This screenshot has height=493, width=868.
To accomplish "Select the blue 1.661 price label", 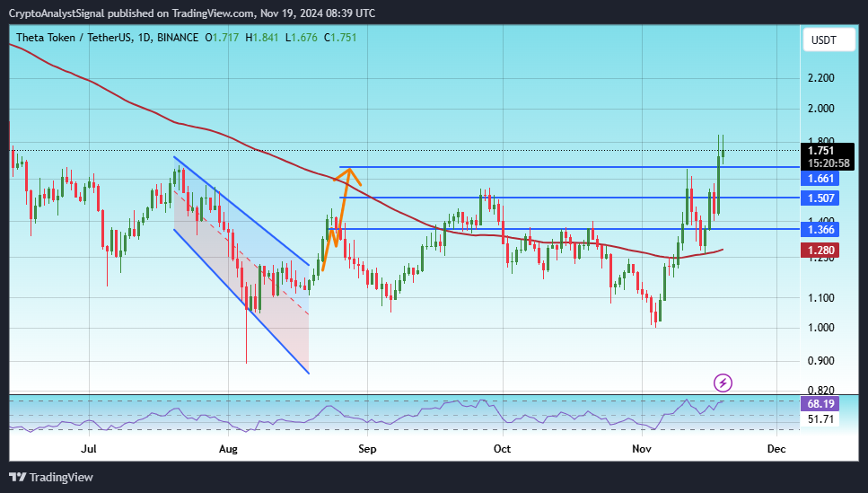I will [x=820, y=179].
